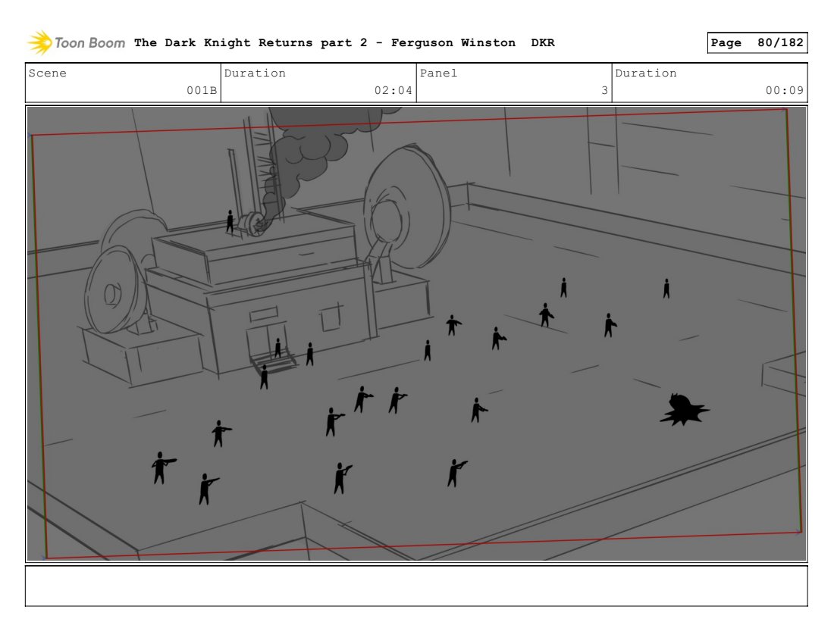Select the panel duration value "00:09"
Viewport: 834px width, 644px height.
tap(785, 90)
